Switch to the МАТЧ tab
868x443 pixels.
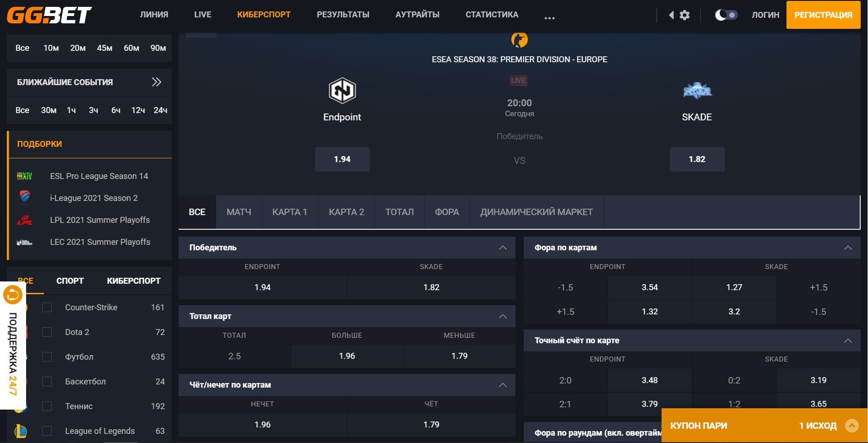(x=239, y=212)
